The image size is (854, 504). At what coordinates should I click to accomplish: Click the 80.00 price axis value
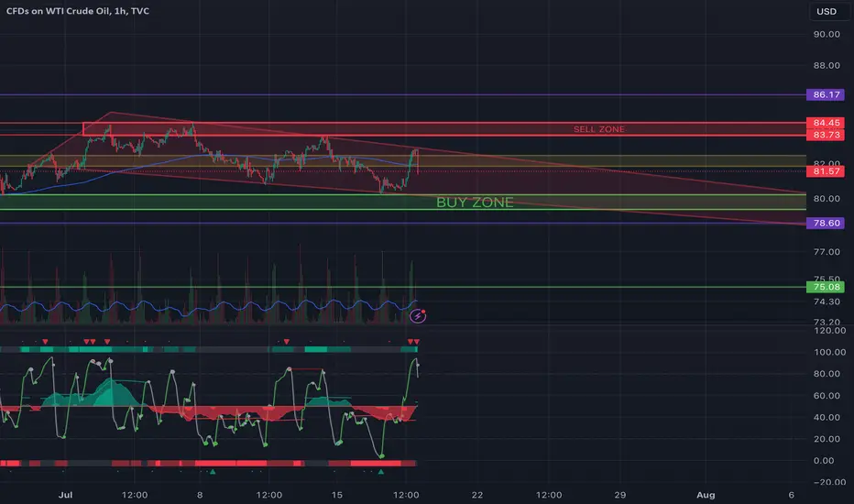pos(827,198)
